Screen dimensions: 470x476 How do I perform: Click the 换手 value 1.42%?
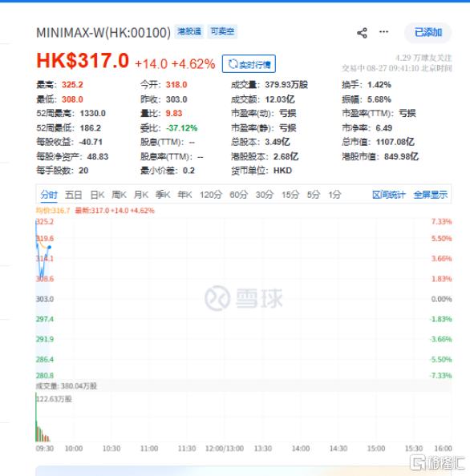coord(379,85)
